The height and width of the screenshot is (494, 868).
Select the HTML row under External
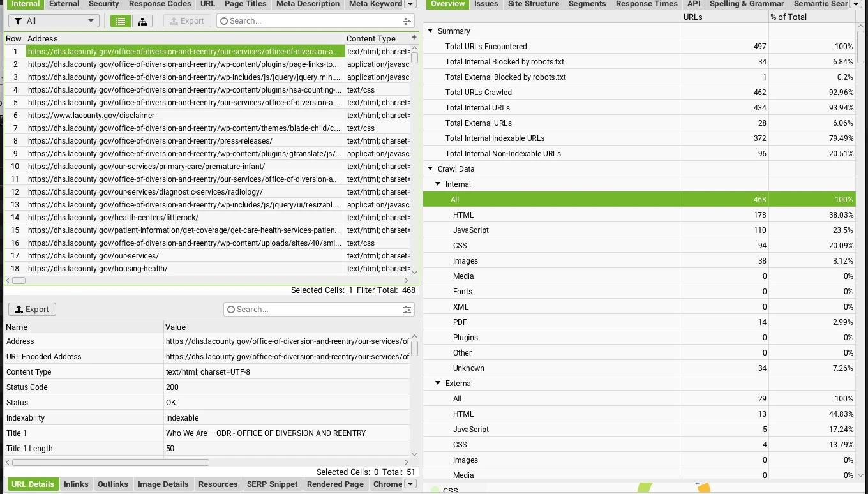[x=639, y=414]
